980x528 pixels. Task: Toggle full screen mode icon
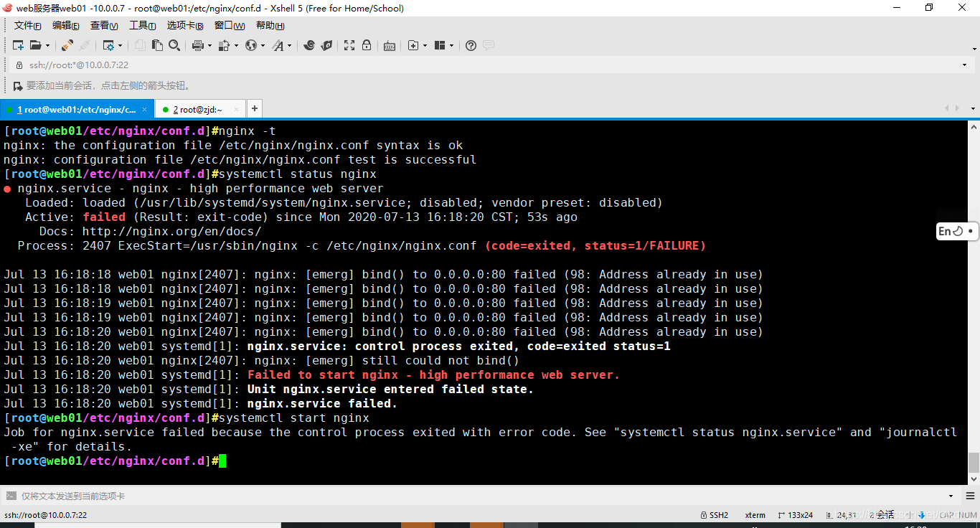click(349, 45)
